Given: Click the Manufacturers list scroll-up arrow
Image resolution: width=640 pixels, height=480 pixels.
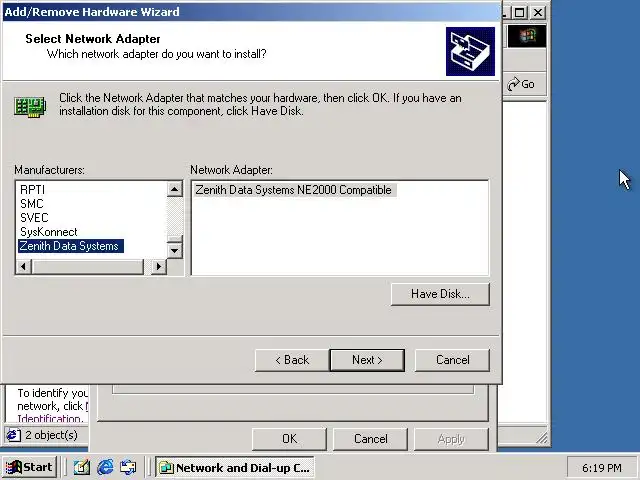Looking at the screenshot, I should (x=175, y=189).
